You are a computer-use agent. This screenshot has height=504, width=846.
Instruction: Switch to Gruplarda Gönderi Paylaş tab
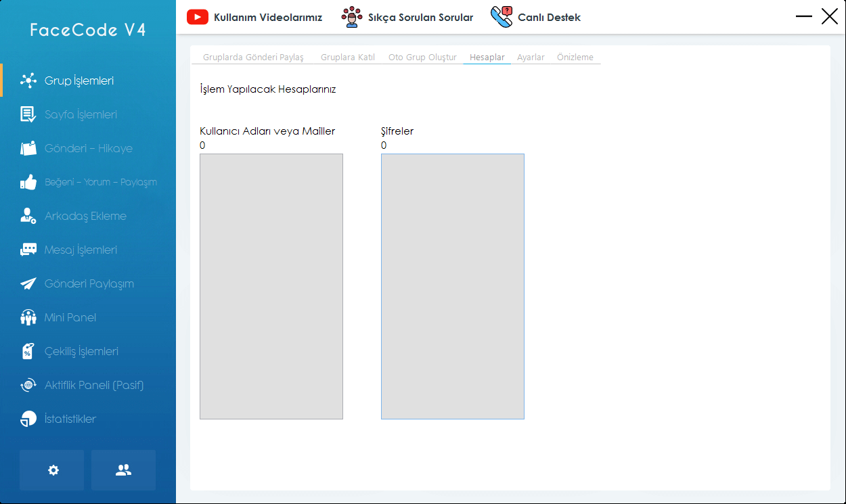pos(253,58)
